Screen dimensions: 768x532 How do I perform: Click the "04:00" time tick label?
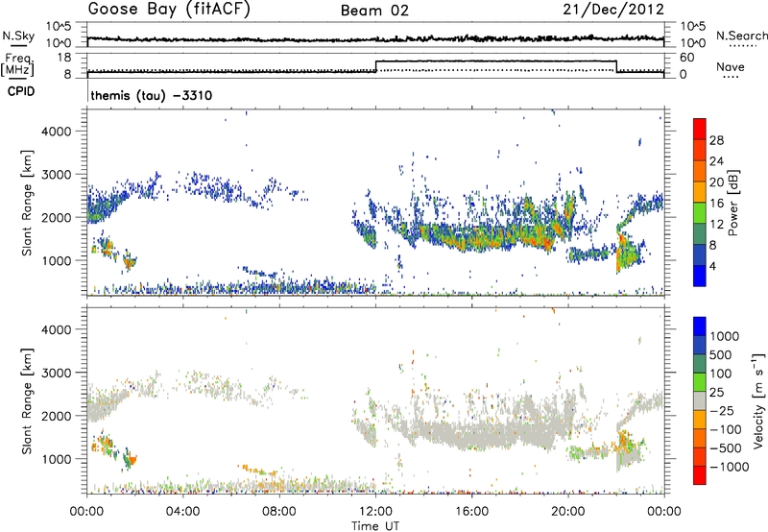click(x=182, y=512)
